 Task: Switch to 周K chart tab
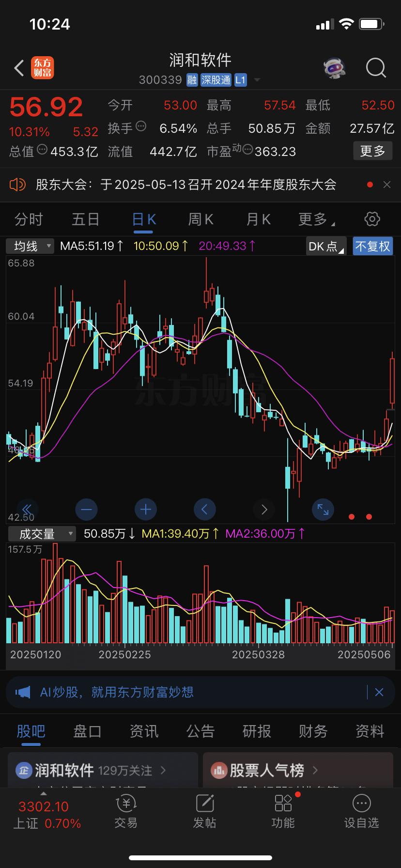click(x=201, y=219)
